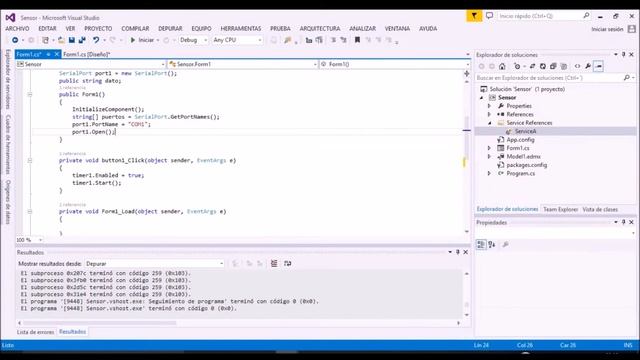
Task: Click the open file folder icon
Action: point(61,40)
